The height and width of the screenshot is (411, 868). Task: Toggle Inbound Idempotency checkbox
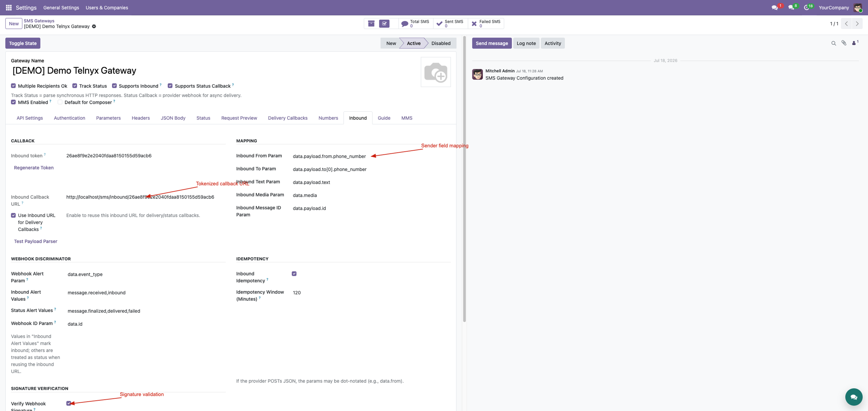click(294, 274)
